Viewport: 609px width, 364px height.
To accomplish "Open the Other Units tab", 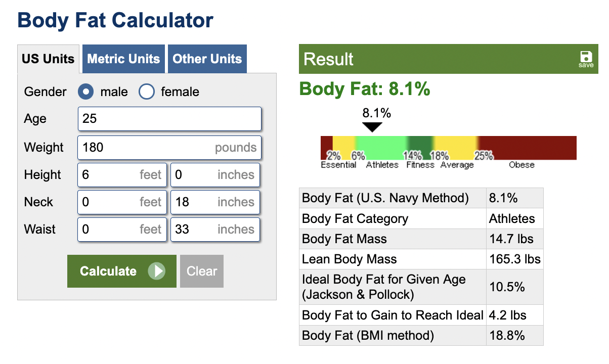I will coord(207,59).
